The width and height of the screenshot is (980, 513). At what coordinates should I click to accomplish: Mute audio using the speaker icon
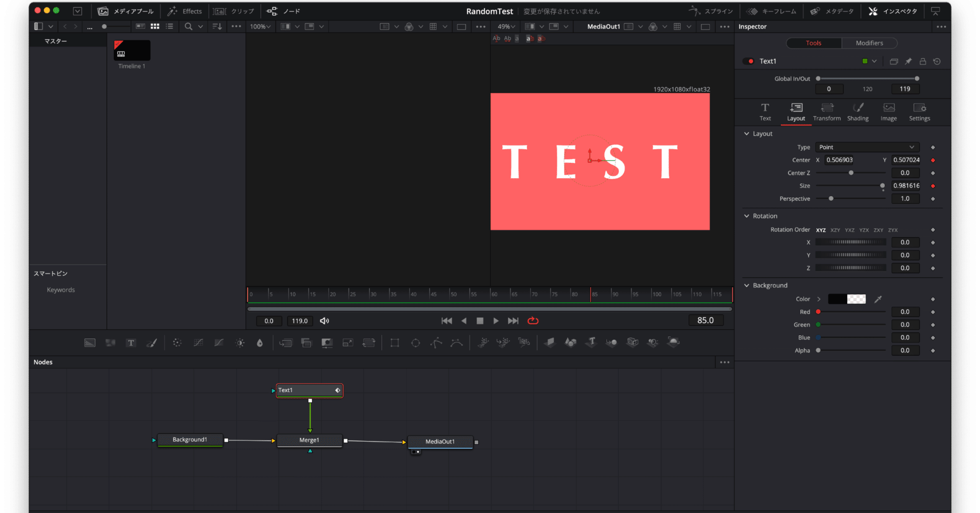tap(324, 321)
